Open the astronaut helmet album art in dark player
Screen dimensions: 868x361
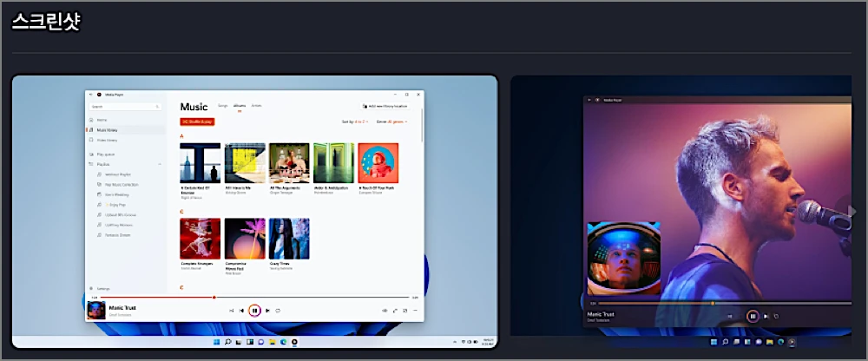pyautogui.click(x=623, y=259)
